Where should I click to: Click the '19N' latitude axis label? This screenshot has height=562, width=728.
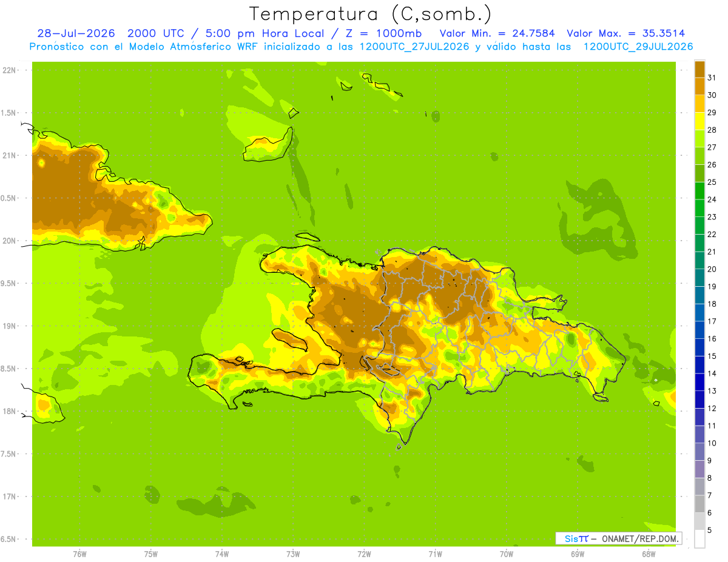coord(8,326)
